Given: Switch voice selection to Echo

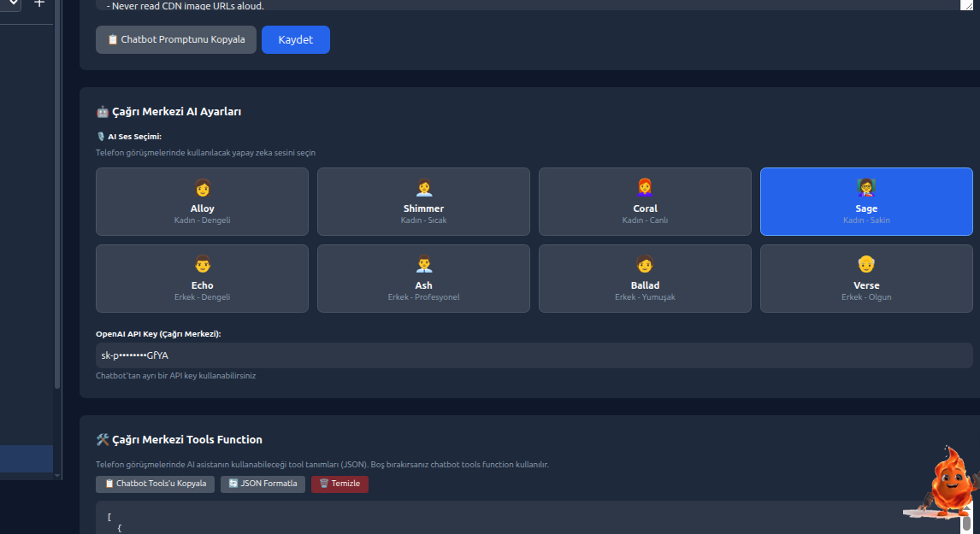Looking at the screenshot, I should pyautogui.click(x=202, y=279).
